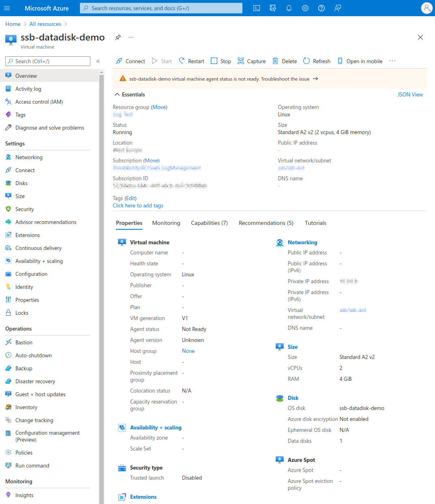The height and width of the screenshot is (504, 435).
Task: Click here to add tags link
Action: (x=138, y=205)
